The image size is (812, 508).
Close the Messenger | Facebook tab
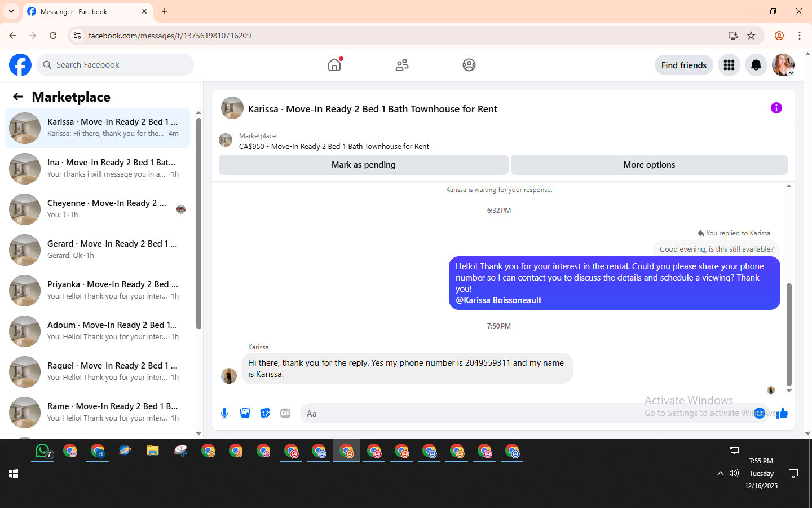pos(144,11)
